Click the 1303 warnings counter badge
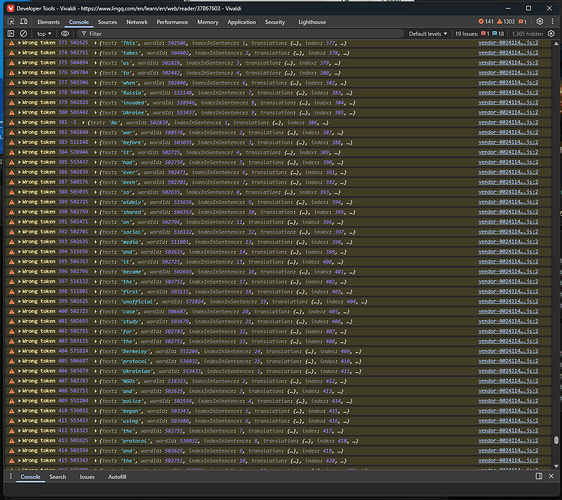 coord(506,22)
